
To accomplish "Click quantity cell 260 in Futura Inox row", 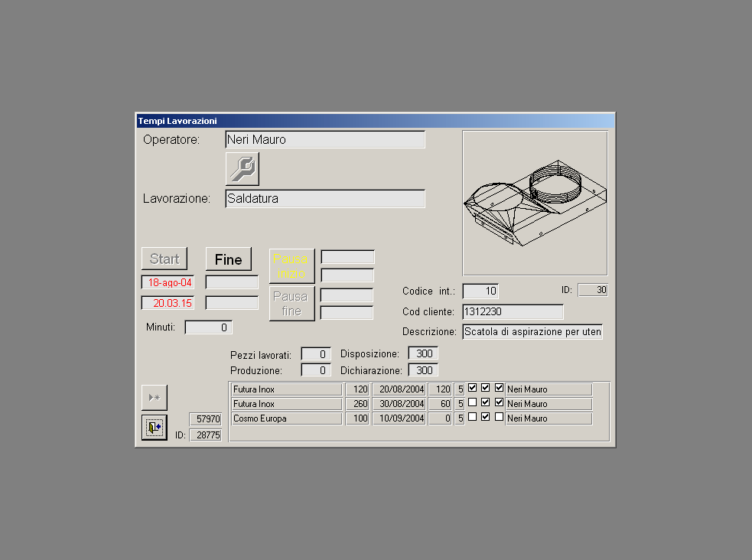I will [x=357, y=404].
